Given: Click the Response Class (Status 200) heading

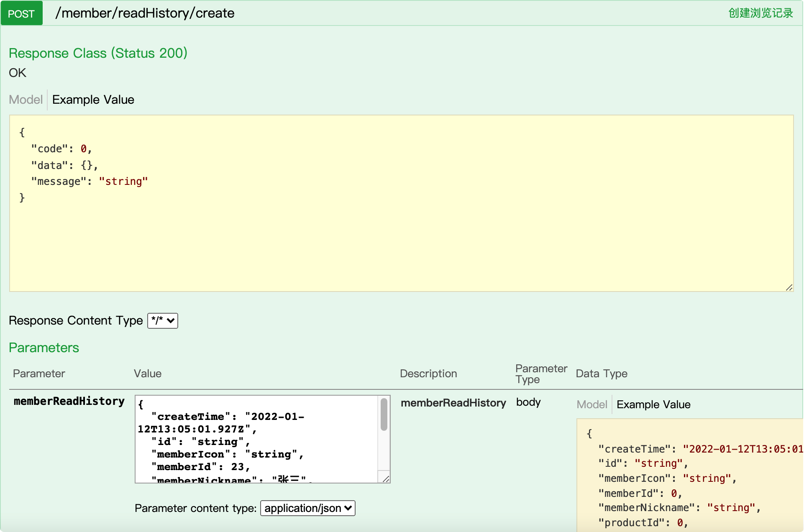Looking at the screenshot, I should (x=98, y=53).
